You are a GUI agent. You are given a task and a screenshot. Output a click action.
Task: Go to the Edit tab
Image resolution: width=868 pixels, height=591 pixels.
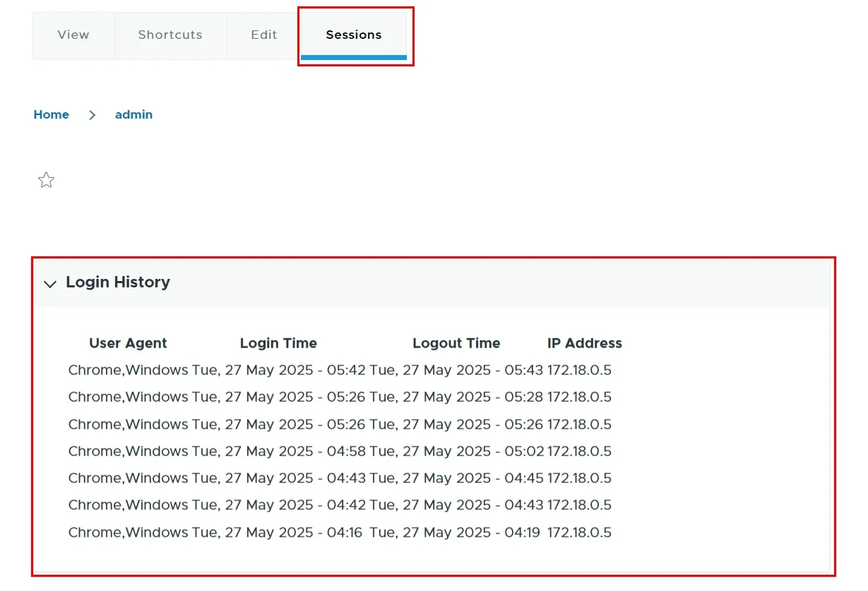[264, 35]
